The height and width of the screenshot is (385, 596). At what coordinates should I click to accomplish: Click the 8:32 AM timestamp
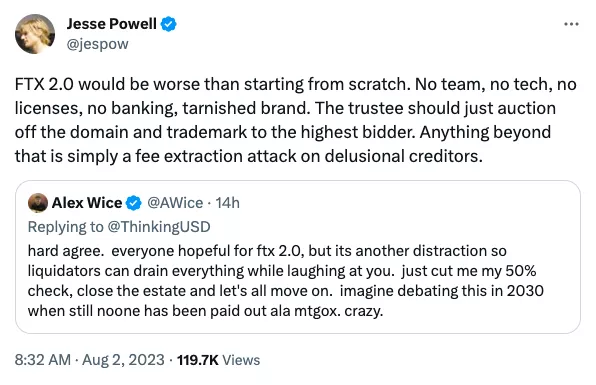pyautogui.click(x=43, y=360)
